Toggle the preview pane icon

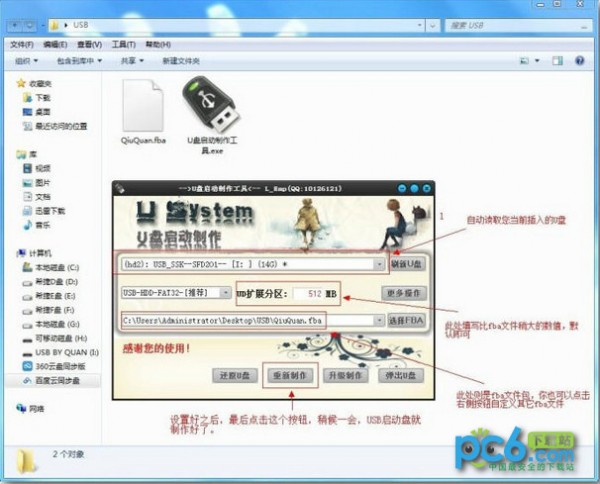coord(558,61)
